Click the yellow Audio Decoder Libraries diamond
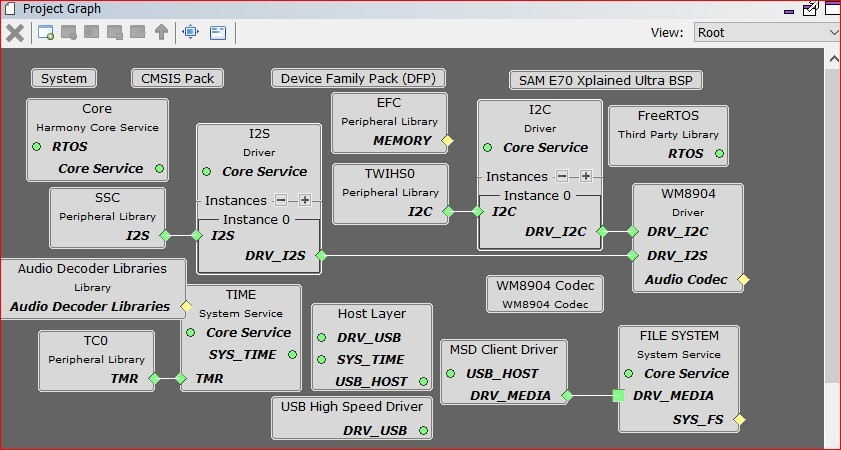Image resolution: width=841 pixels, height=450 pixels. (x=186, y=306)
